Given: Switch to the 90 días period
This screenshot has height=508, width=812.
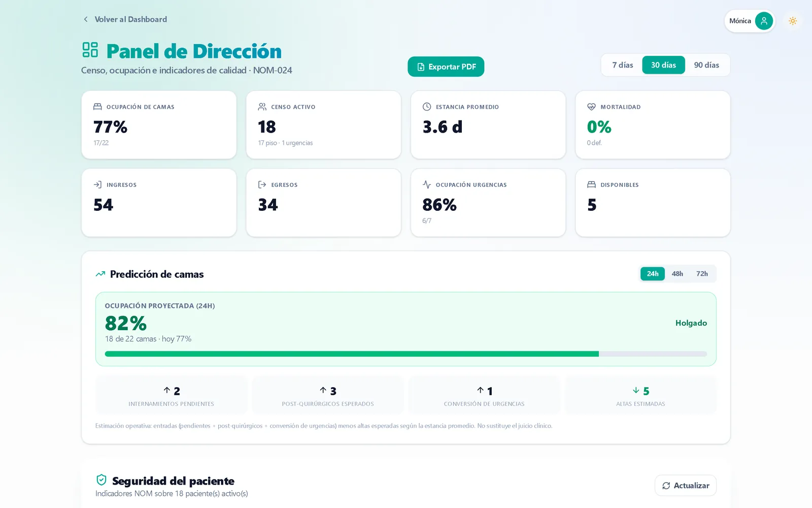Looking at the screenshot, I should point(706,65).
